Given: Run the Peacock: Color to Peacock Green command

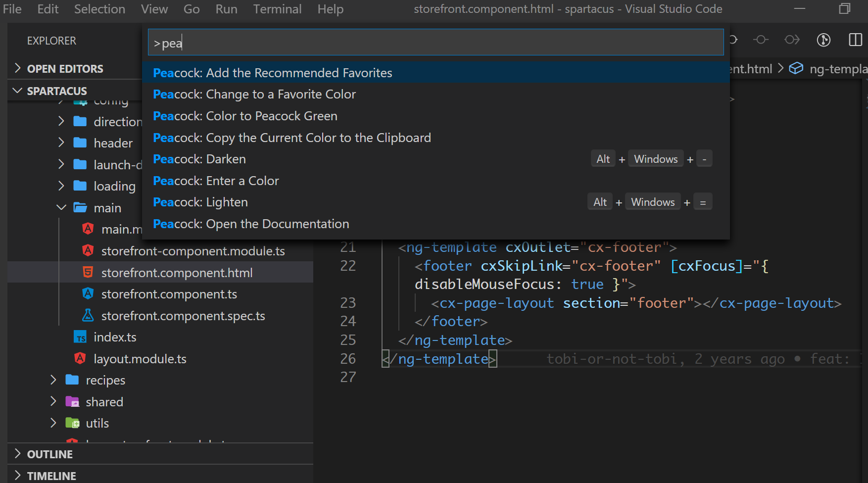Looking at the screenshot, I should coord(244,115).
